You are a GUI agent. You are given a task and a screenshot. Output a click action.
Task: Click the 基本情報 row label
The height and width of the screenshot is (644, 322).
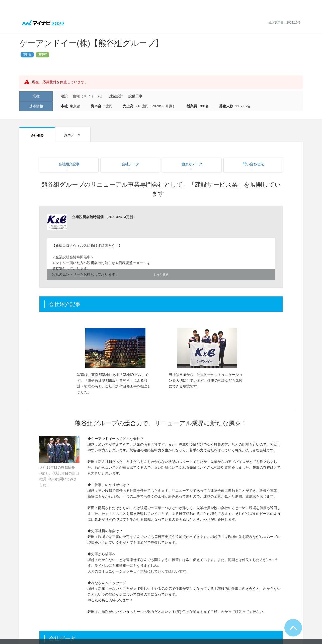coord(36,106)
